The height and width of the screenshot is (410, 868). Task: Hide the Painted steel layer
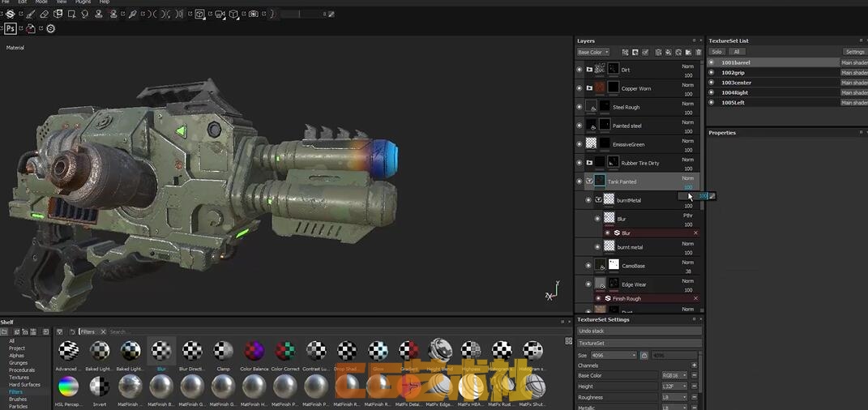579,126
